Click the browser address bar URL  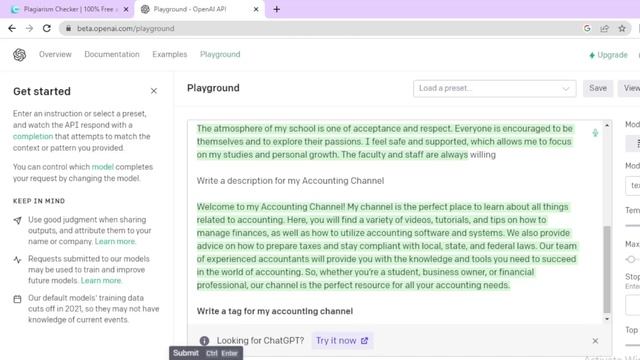[x=126, y=29]
